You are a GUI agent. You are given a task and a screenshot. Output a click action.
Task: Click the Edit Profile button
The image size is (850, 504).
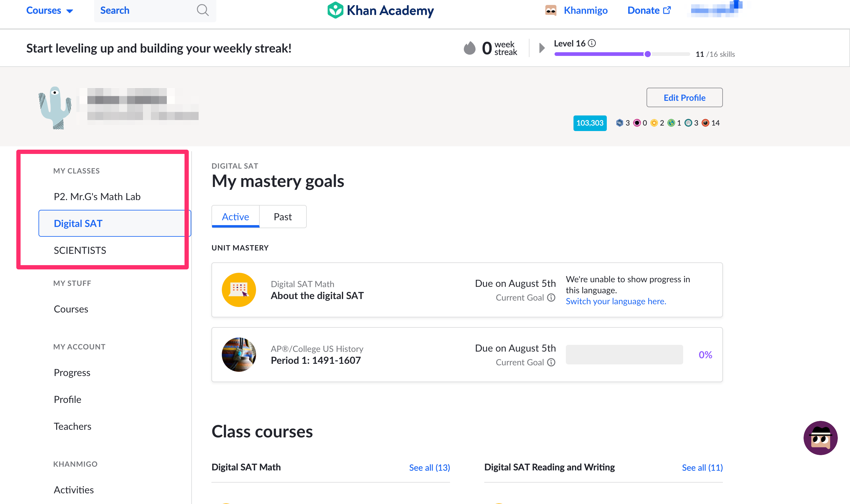[684, 97]
